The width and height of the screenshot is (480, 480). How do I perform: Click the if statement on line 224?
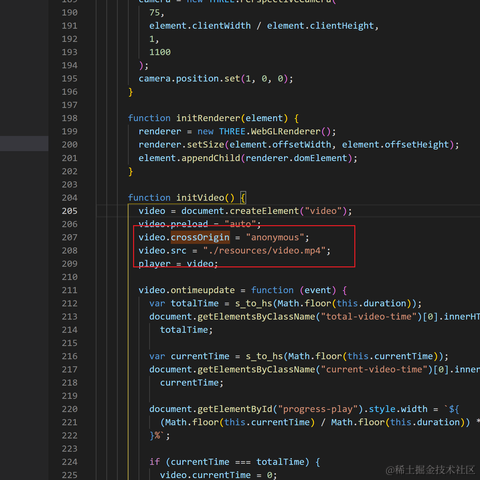pos(155,462)
